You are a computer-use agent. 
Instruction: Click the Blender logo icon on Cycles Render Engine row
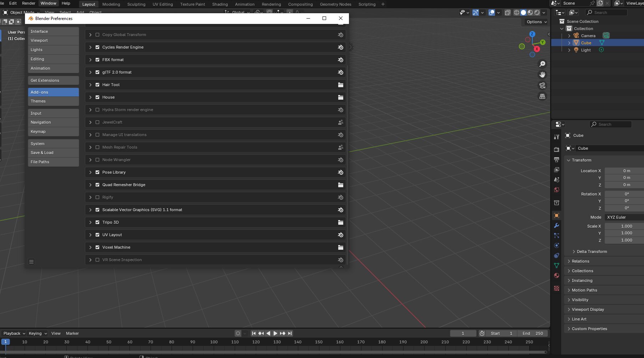340,47
